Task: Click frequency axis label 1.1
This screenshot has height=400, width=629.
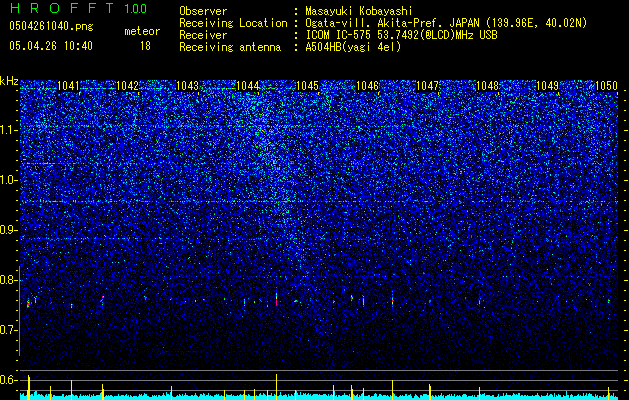Action: 9,130
